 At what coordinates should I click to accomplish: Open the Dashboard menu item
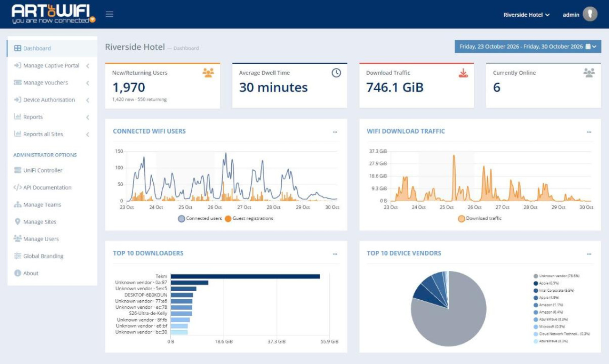52,48
